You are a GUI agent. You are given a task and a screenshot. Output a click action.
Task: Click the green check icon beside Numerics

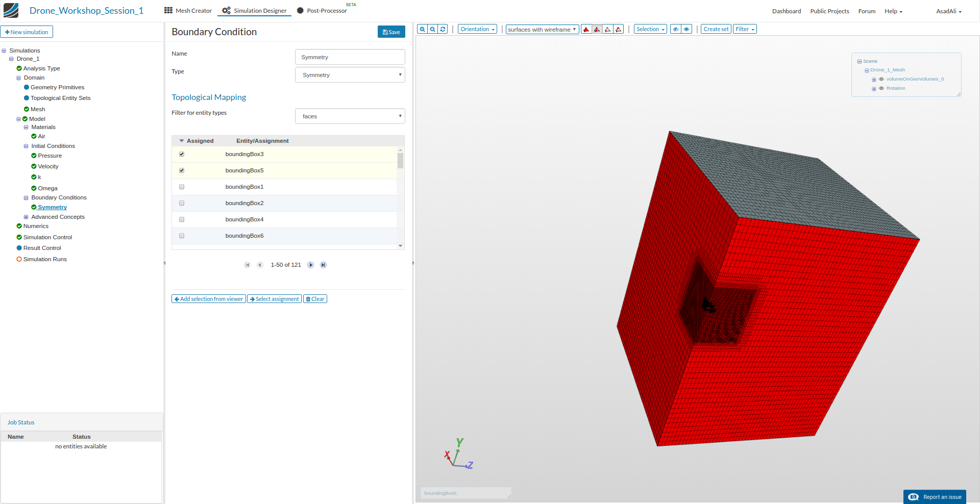(19, 226)
